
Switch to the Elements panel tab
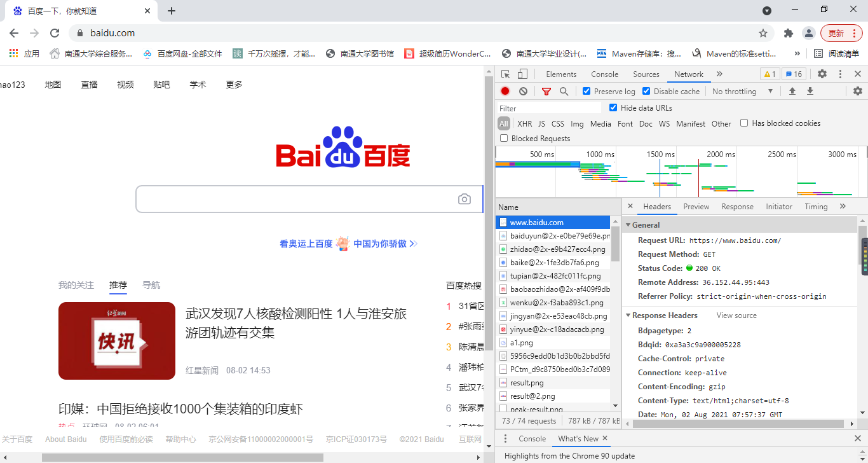tap(561, 74)
